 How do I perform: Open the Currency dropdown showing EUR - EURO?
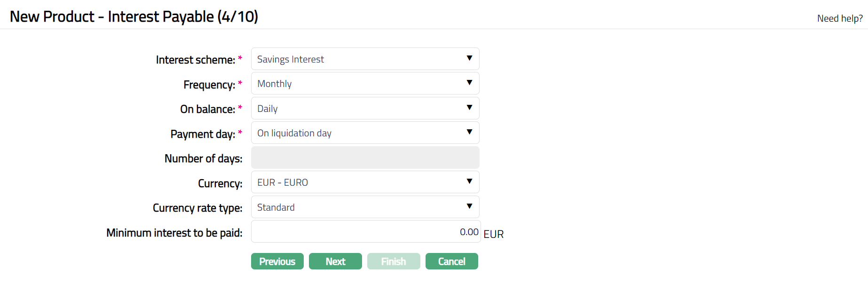pos(364,182)
